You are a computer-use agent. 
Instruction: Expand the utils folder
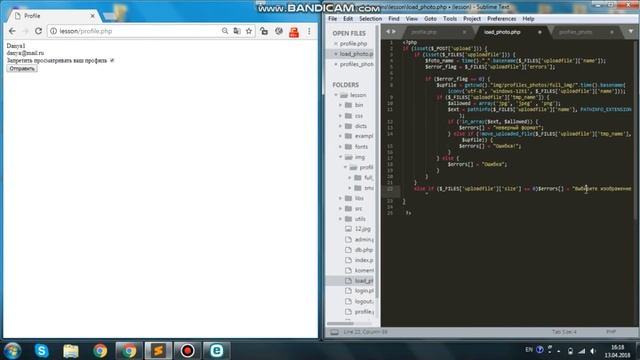[x=340, y=219]
